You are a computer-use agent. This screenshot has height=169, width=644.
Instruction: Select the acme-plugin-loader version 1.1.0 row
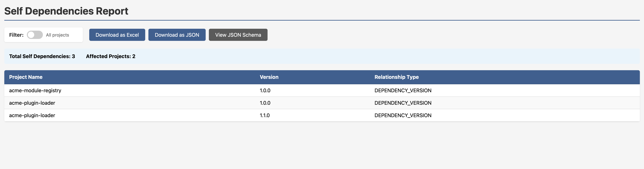coord(32,115)
